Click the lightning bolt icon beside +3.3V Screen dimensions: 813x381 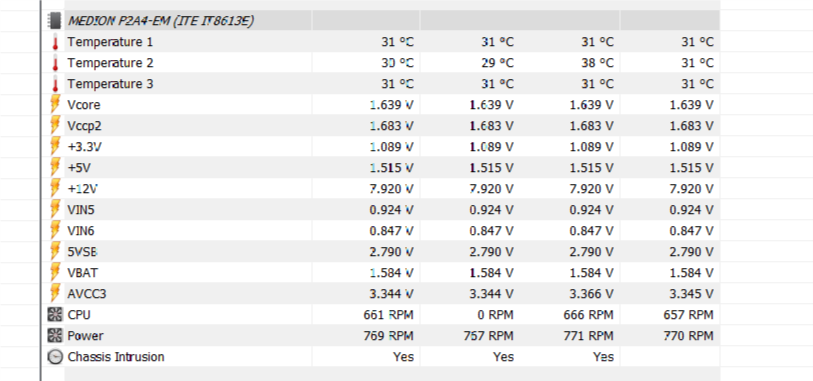(55, 147)
